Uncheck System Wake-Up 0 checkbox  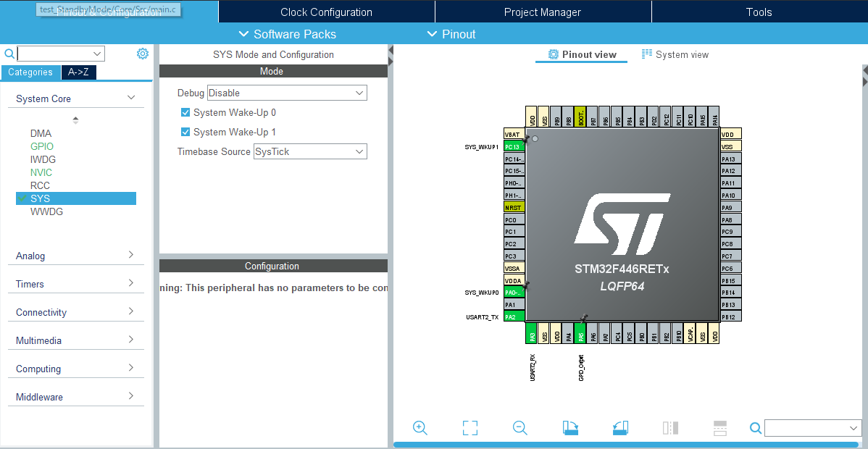(x=185, y=113)
